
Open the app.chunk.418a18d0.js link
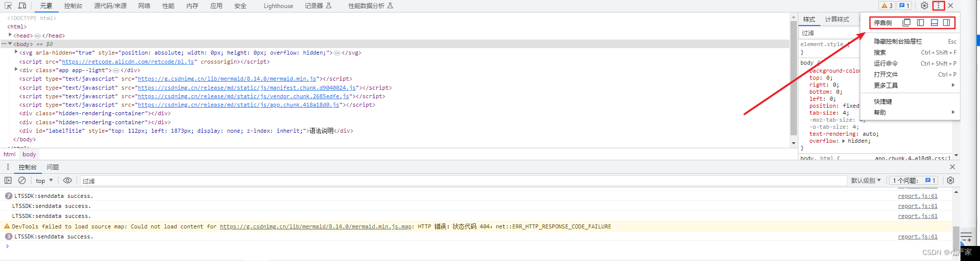pyautogui.click(x=239, y=105)
